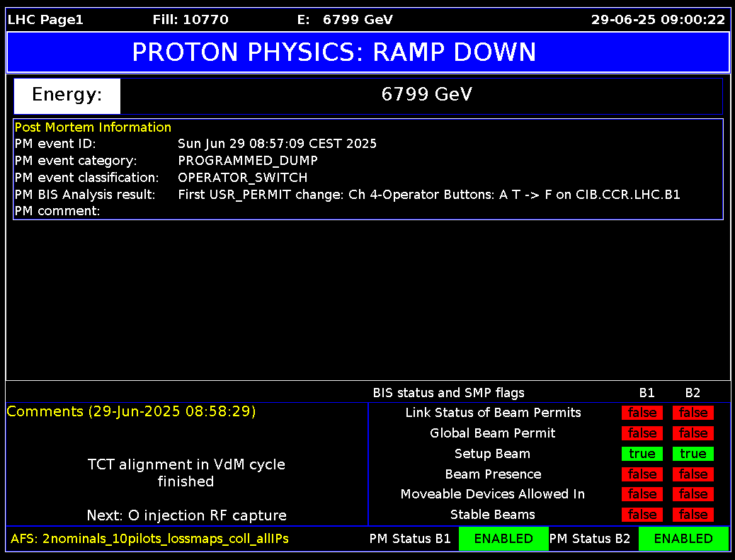Image resolution: width=735 pixels, height=560 pixels.
Task: Click the Setup Beam B1 true indicator
Action: pos(642,454)
